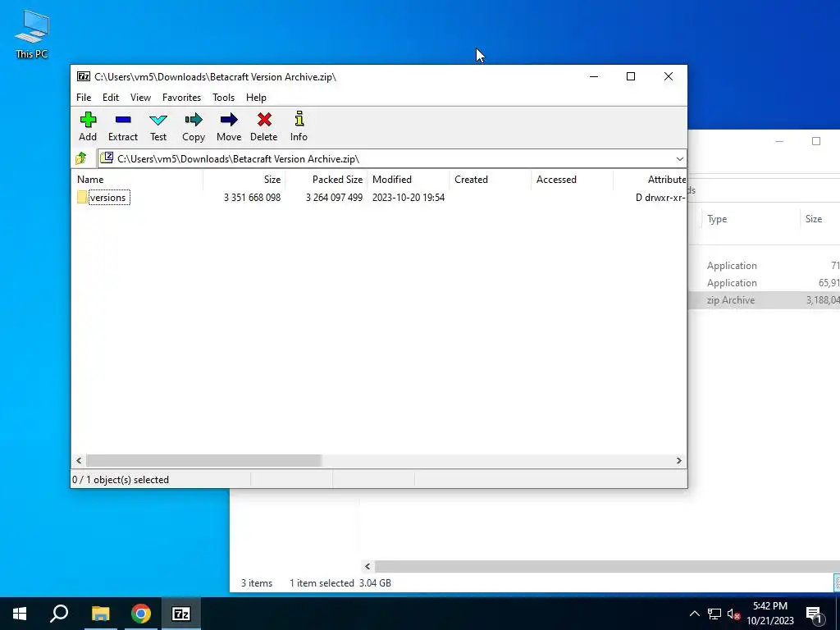Click packed size 3 264 097 499
Screen dimensions: 840x630
(335, 198)
